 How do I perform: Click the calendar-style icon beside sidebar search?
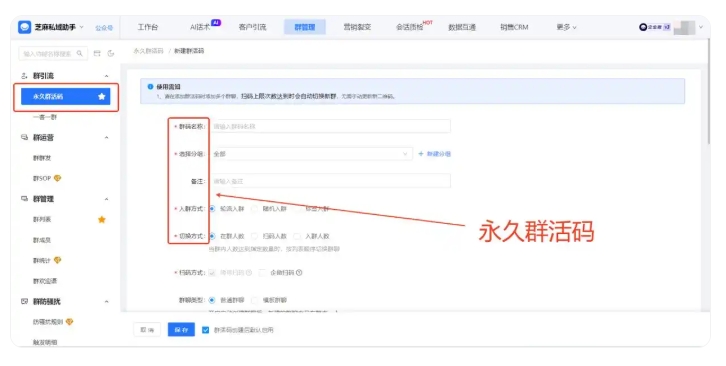pyautogui.click(x=97, y=54)
